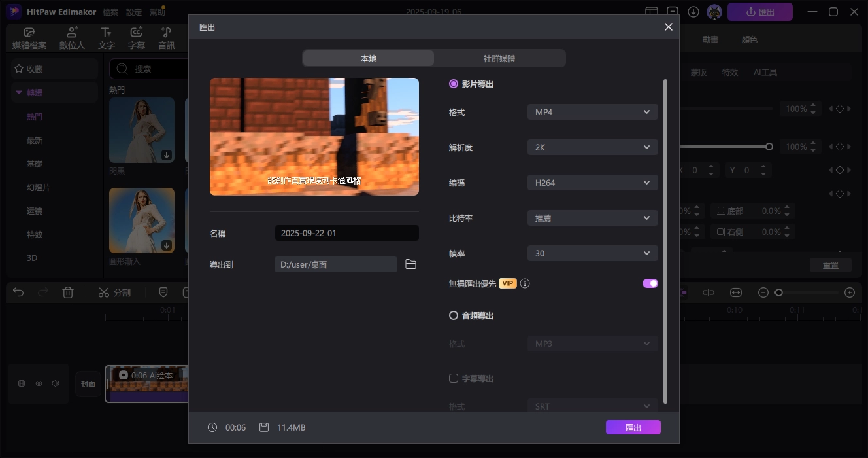Image resolution: width=868 pixels, height=458 pixels.
Task: Toggle the 無損匯出優先 VIP switch off
Action: point(650,283)
